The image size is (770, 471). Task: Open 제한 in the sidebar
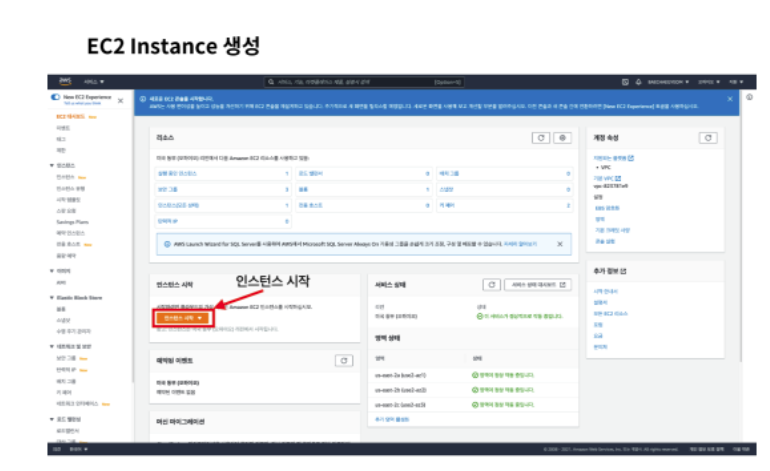[x=60, y=150]
